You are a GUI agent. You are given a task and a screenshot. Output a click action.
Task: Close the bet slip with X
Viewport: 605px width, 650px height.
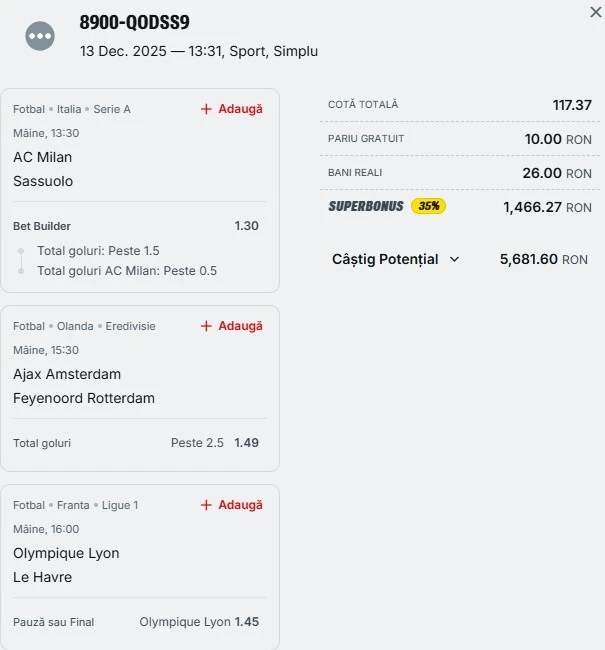click(596, 12)
